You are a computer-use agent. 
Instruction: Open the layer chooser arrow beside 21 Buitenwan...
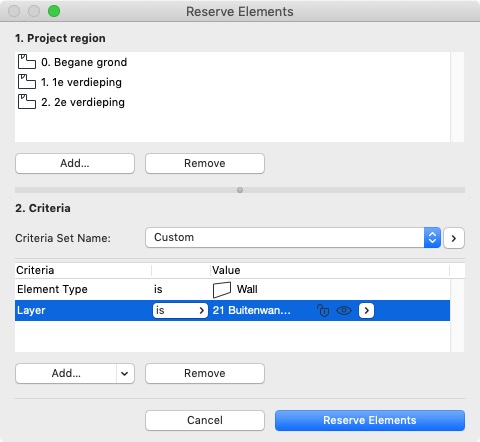366,310
